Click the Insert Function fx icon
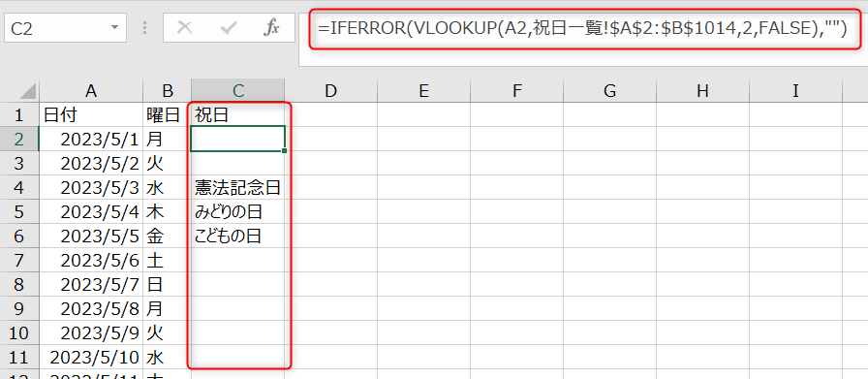868x379 pixels. coord(271,28)
